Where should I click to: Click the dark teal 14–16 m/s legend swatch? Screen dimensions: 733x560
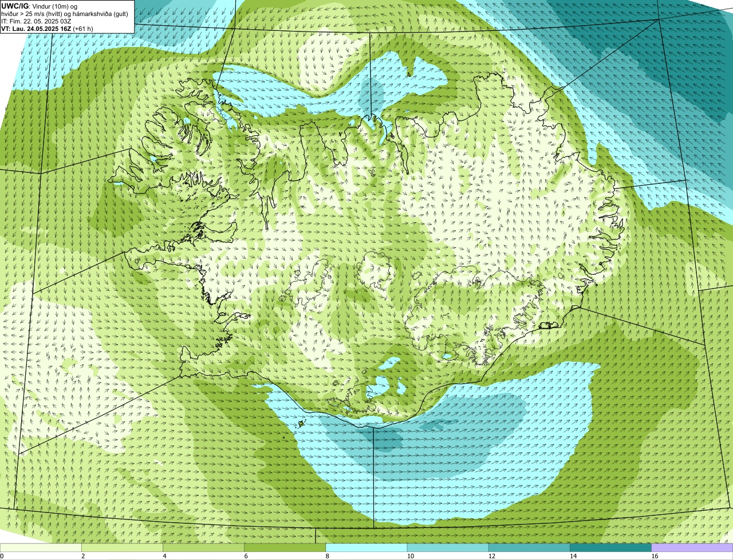tap(611, 548)
